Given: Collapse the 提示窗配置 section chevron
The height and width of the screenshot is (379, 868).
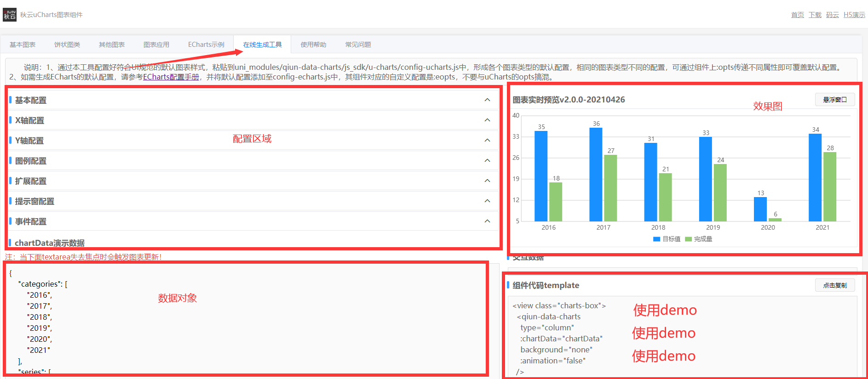Looking at the screenshot, I should point(487,201).
